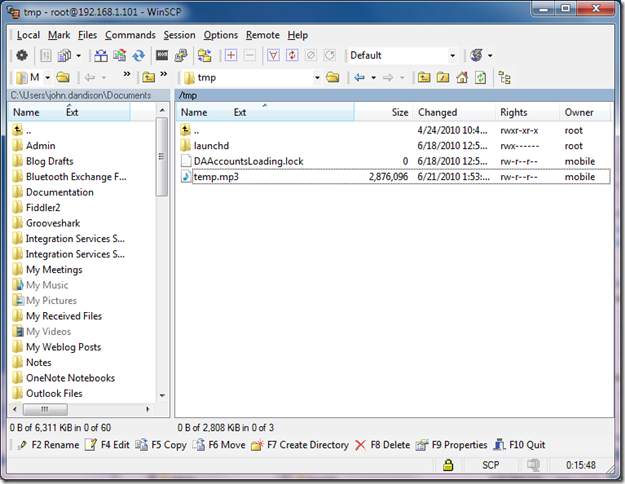Sort remote files by Rights column

527,112
